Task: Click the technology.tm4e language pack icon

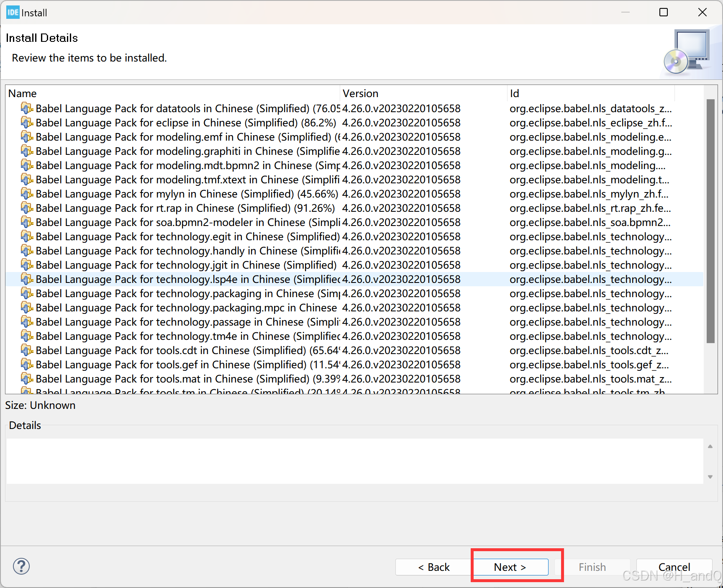Action: pyautogui.click(x=27, y=336)
